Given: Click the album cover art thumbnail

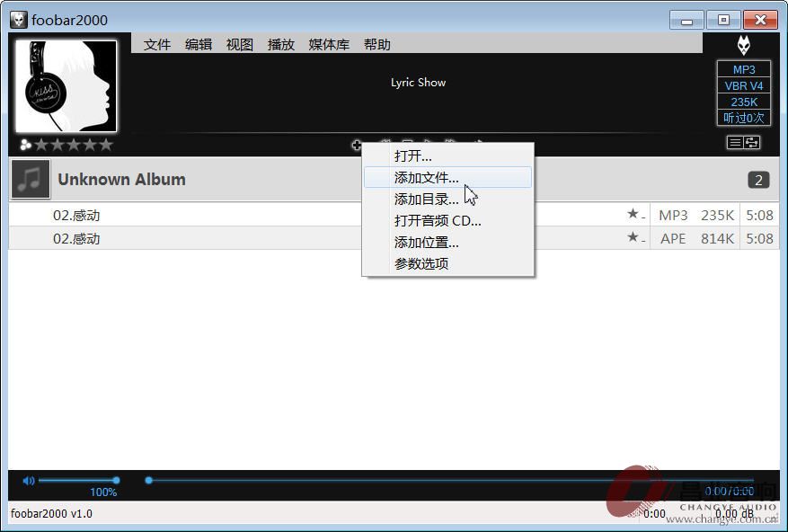Looking at the screenshot, I should (x=66, y=86).
